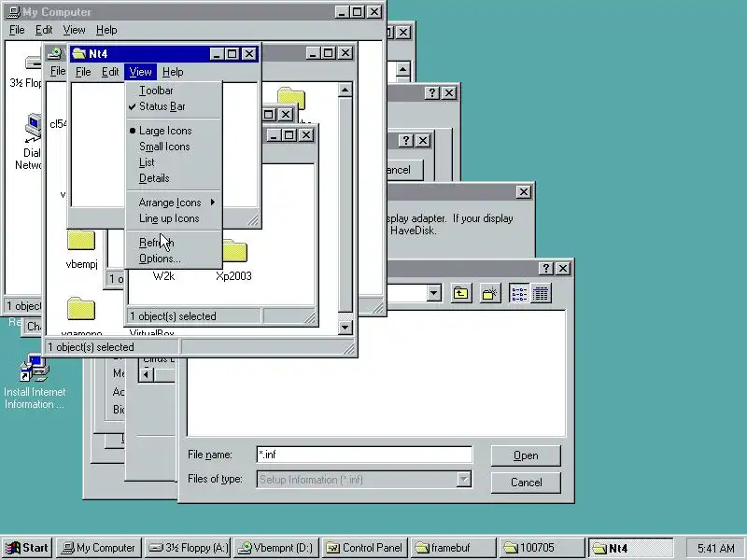Click the Nt4 taskbar button

tap(631, 548)
